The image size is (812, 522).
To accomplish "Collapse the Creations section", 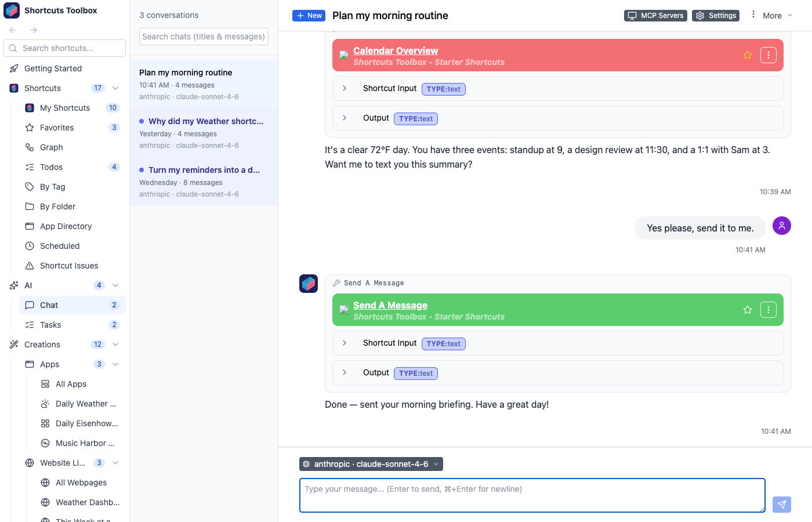I will 115,345.
